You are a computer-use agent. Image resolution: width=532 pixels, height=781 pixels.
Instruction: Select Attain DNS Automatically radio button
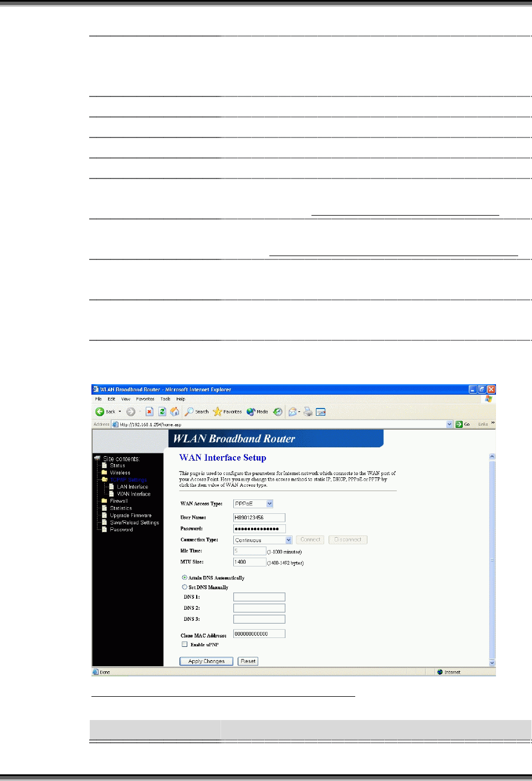[185, 578]
